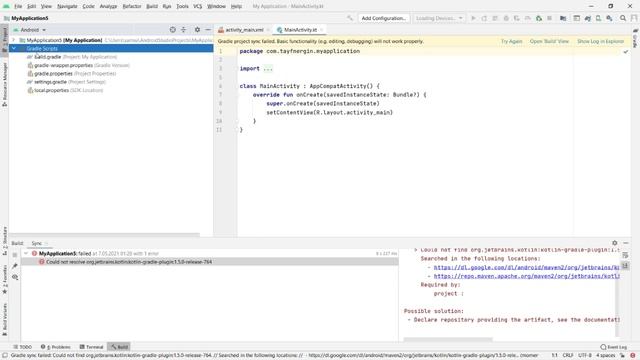Click the soft-wrap icon in build output

625,255
